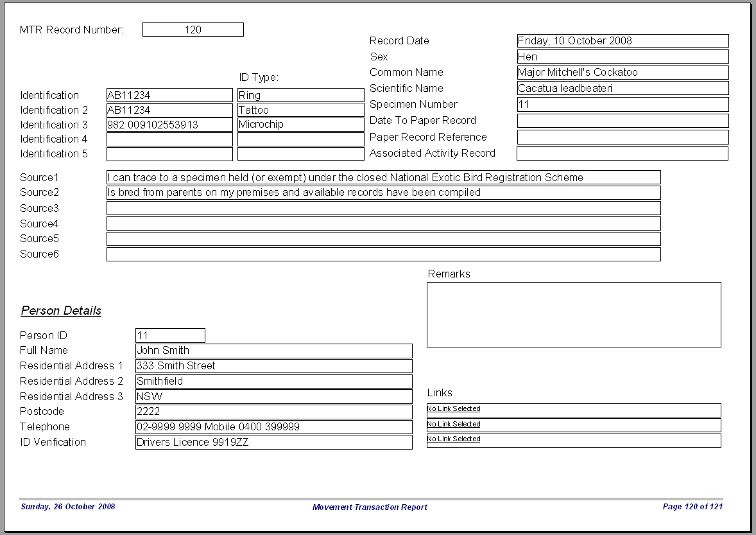The height and width of the screenshot is (535, 756).
Task: Open the third No Link Selected link
Action: point(454,439)
